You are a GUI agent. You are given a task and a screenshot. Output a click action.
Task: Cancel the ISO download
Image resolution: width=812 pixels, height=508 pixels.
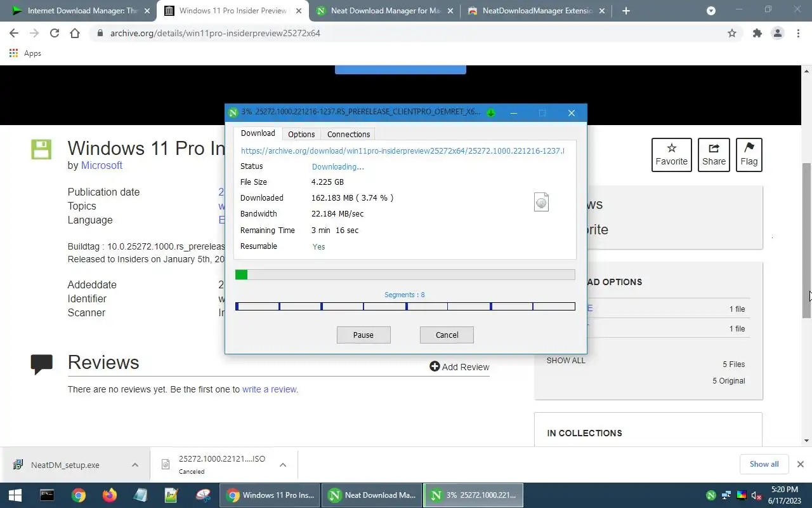pyautogui.click(x=447, y=335)
